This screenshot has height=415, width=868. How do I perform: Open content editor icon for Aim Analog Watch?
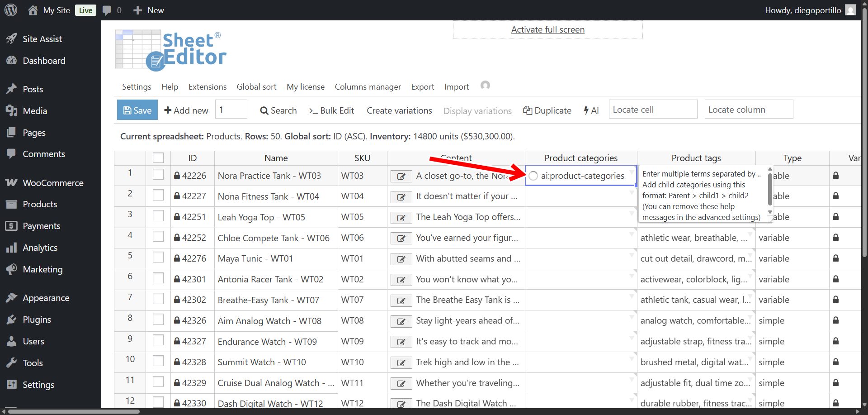coord(401,321)
